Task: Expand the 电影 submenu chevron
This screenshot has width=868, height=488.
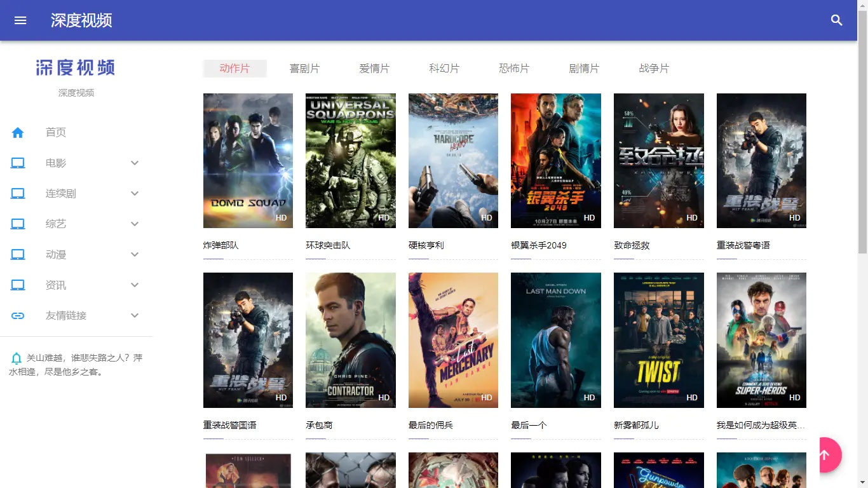Action: point(135,163)
